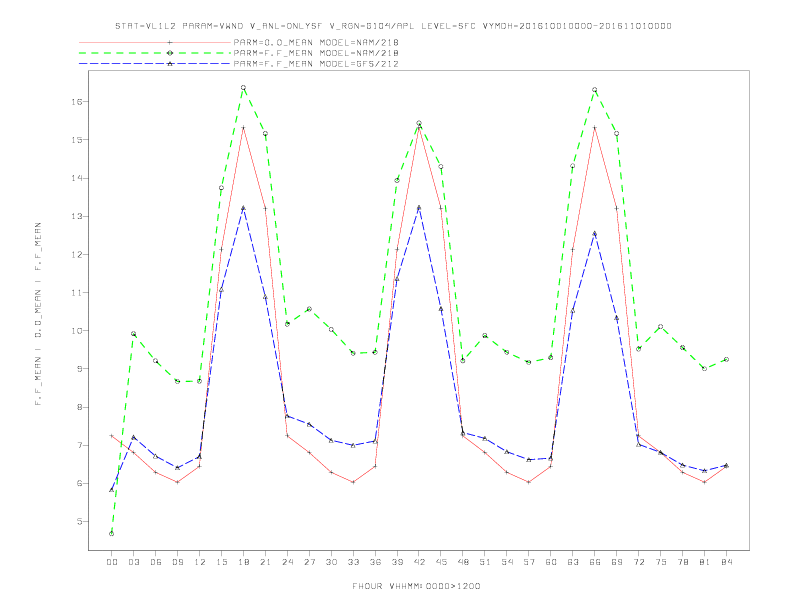Click x-axis tick label 57

(x=529, y=562)
